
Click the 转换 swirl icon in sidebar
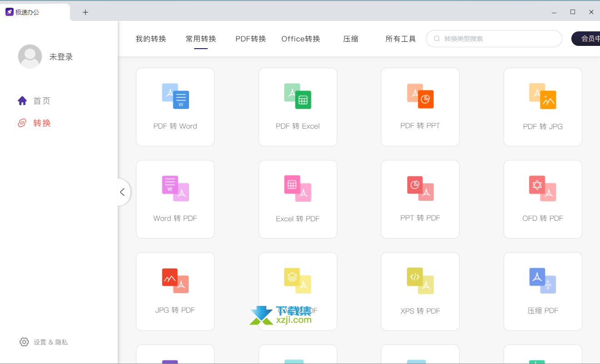point(22,123)
